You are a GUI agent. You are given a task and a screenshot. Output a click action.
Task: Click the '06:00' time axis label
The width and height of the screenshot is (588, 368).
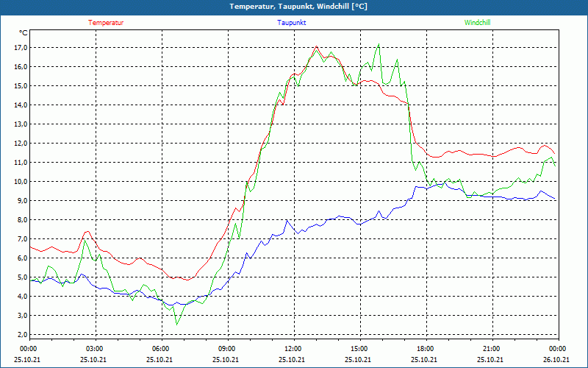tap(162, 349)
